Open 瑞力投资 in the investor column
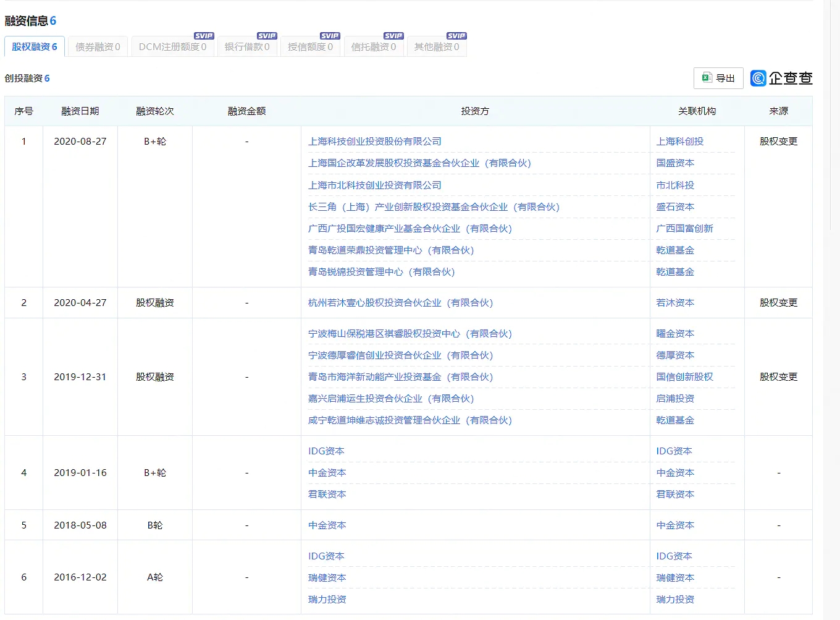This screenshot has width=840, height=620. click(327, 600)
